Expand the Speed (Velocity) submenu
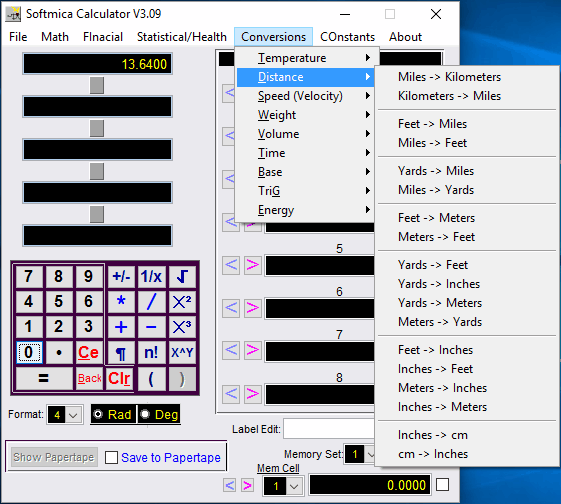Image resolution: width=561 pixels, height=504 pixels. click(x=305, y=96)
